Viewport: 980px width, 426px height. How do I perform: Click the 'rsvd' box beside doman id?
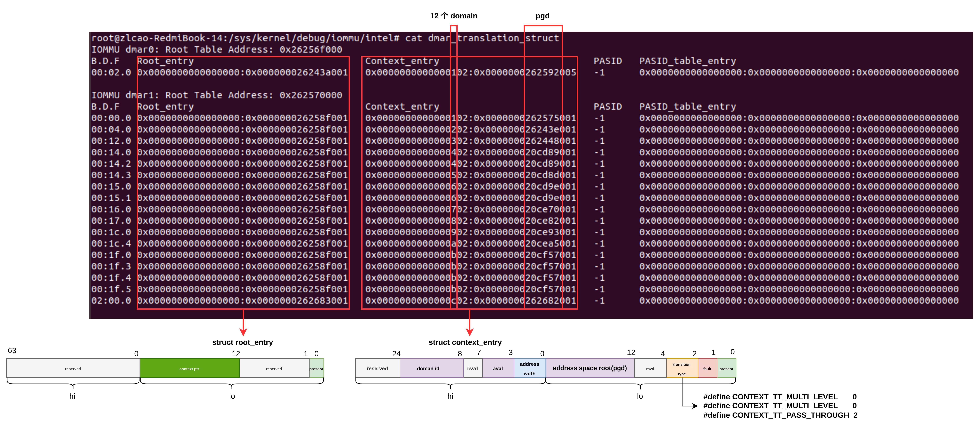click(473, 368)
